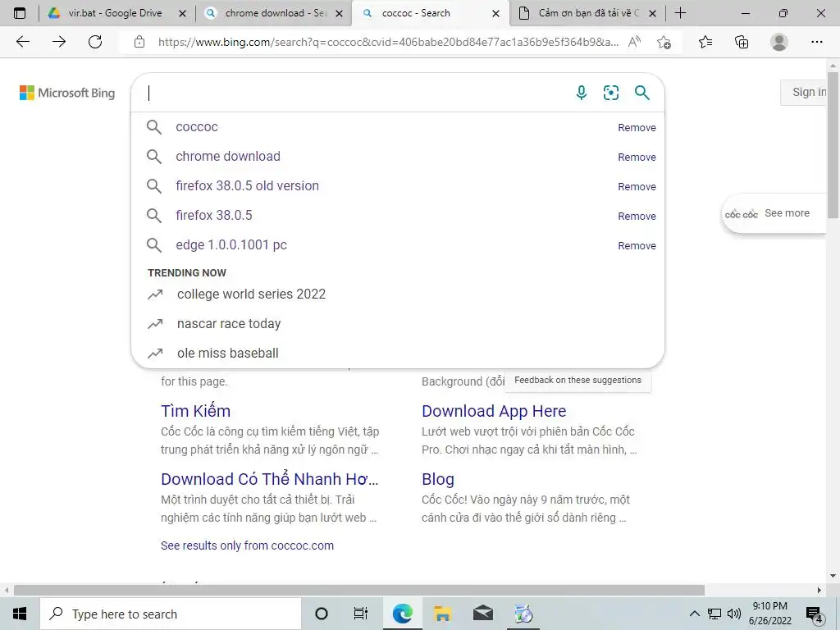Click the browser address bar URL

coord(388,42)
